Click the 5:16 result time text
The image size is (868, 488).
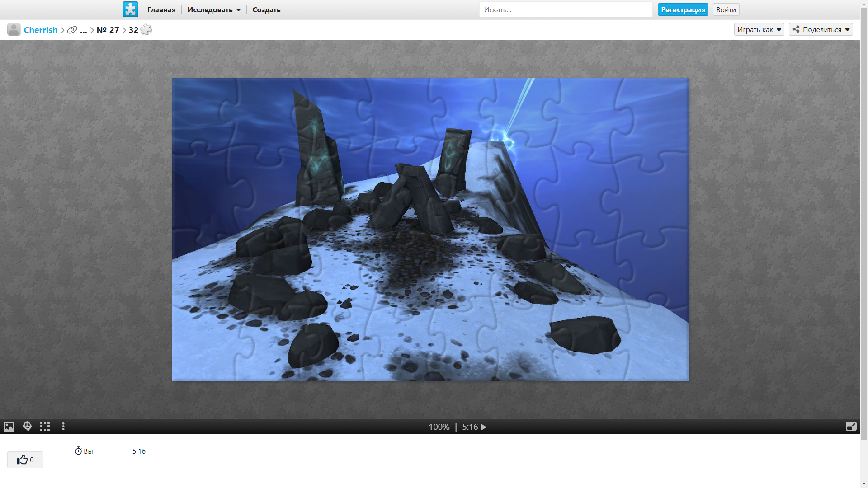pos(139,451)
